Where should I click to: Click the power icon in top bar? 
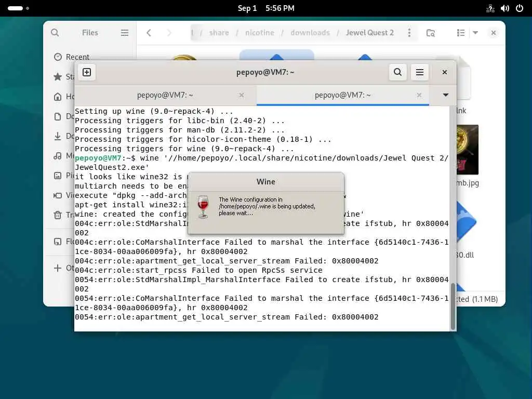520,8
